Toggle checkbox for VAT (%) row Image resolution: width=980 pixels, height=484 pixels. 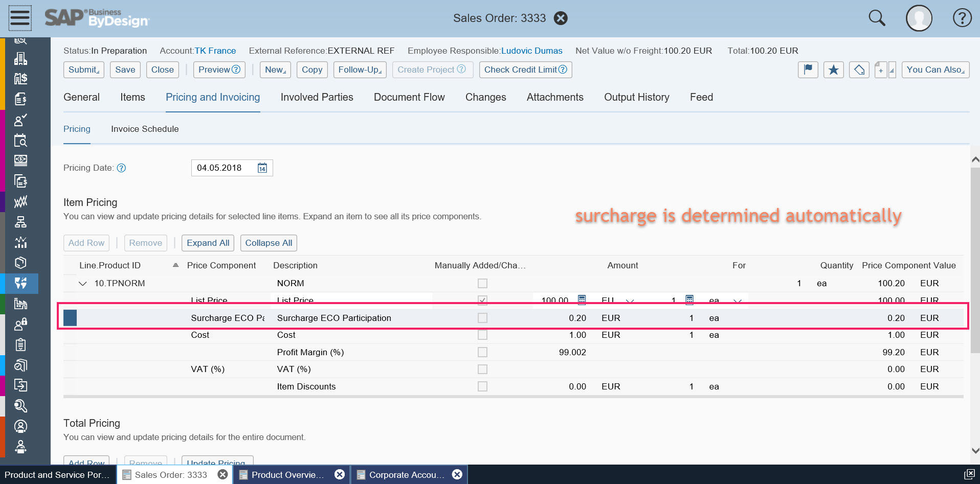[482, 369]
